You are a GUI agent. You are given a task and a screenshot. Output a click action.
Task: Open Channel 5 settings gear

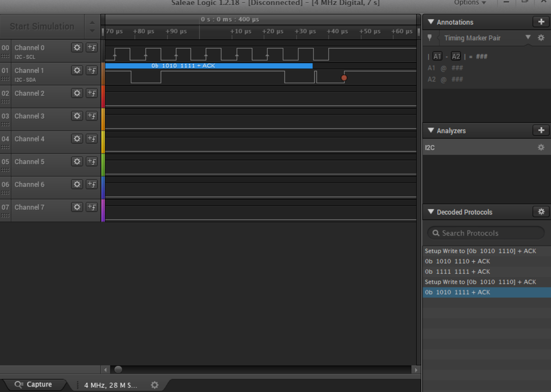point(77,161)
